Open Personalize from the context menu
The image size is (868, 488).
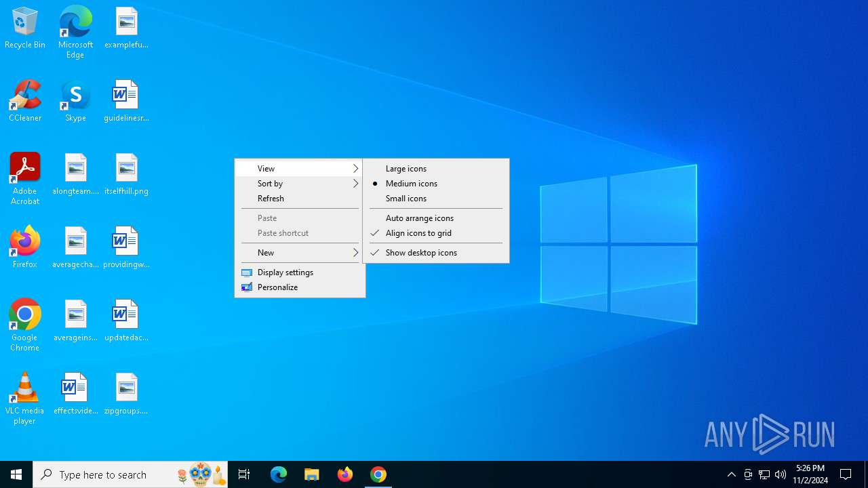pos(300,287)
